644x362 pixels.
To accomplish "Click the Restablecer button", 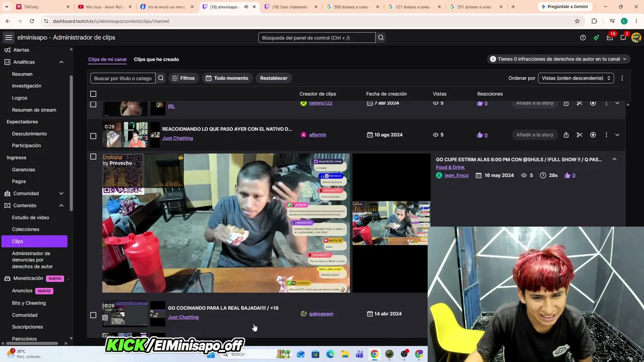I will (x=274, y=78).
